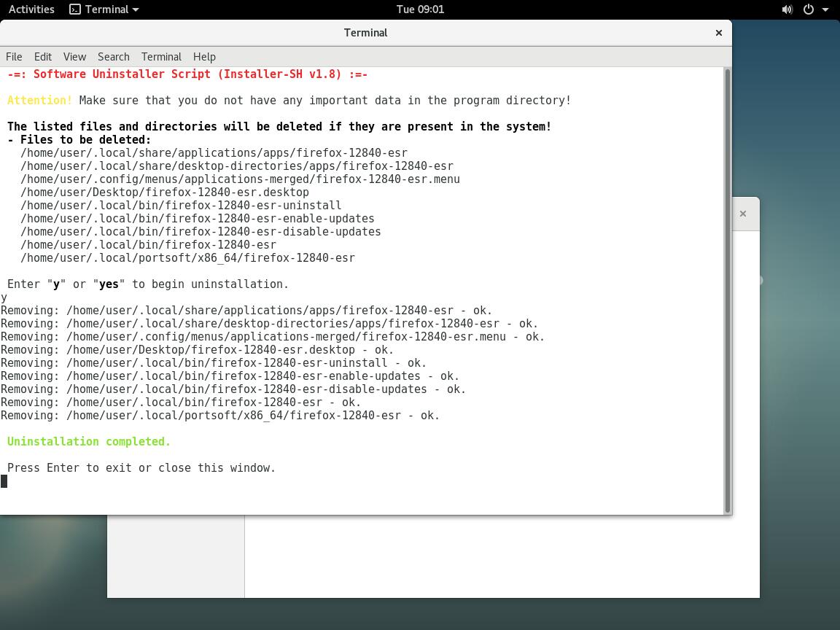Click the Terminal window title bar text

(365, 33)
